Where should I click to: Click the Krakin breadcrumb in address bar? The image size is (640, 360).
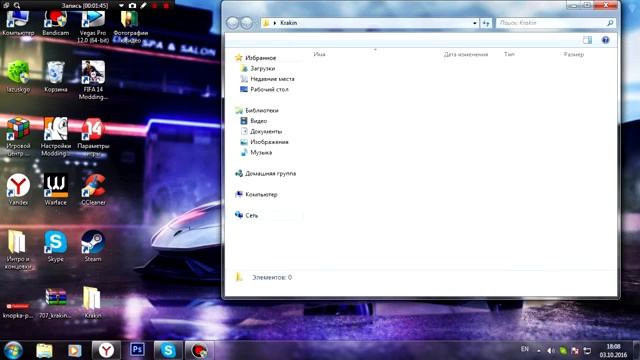coord(289,23)
